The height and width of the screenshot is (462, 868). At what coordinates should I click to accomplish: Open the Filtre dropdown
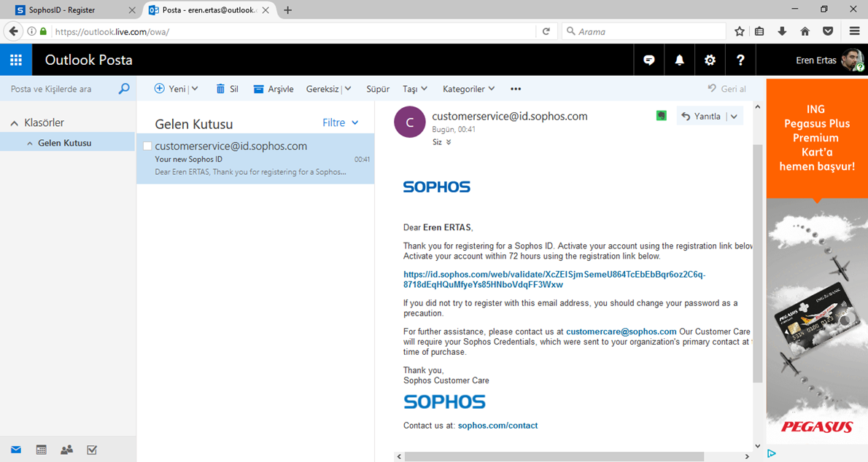(x=341, y=122)
